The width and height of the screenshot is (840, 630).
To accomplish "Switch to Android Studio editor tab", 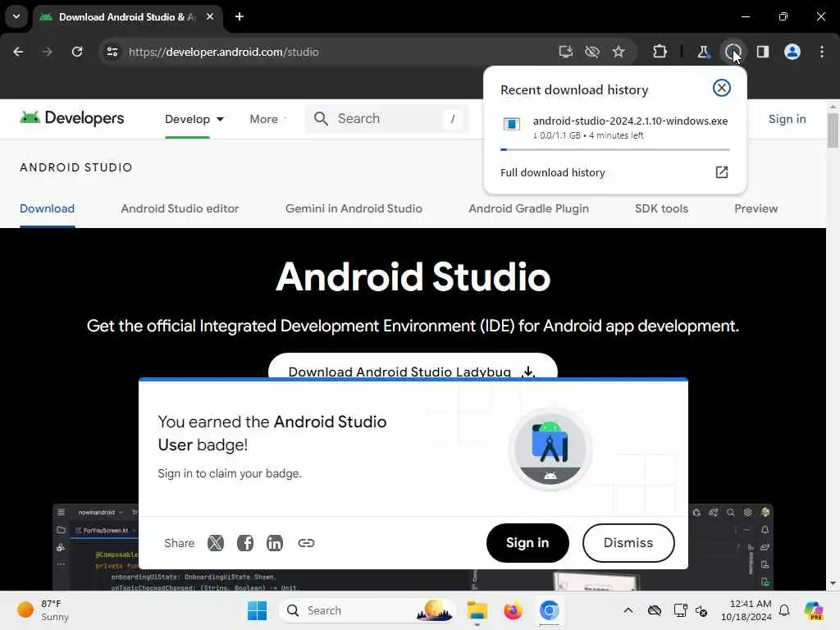I will [x=180, y=208].
